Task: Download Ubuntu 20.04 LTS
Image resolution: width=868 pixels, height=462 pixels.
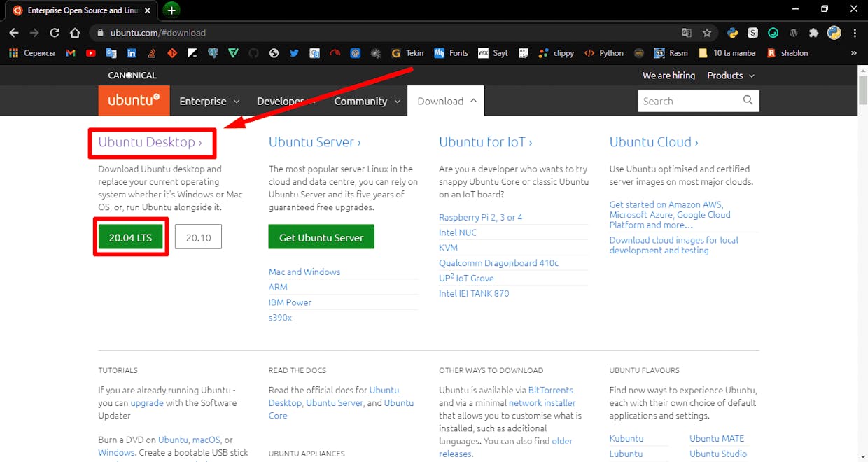Action: (130, 237)
